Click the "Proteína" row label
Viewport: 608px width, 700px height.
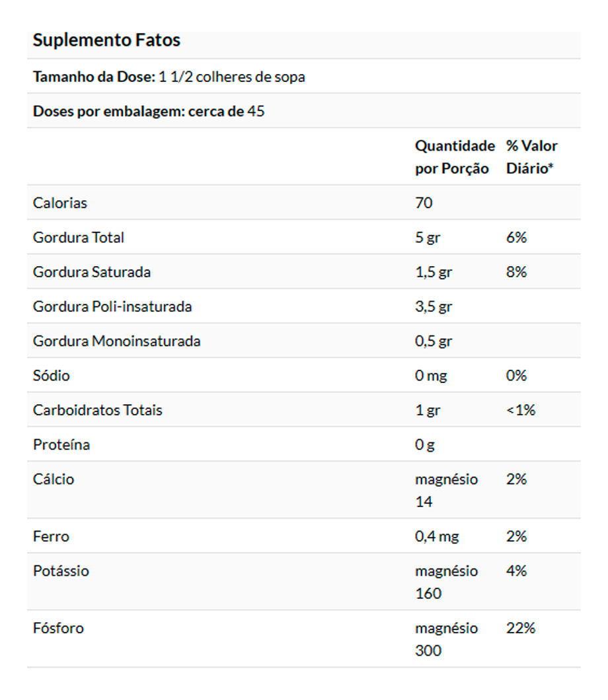pyautogui.click(x=61, y=444)
